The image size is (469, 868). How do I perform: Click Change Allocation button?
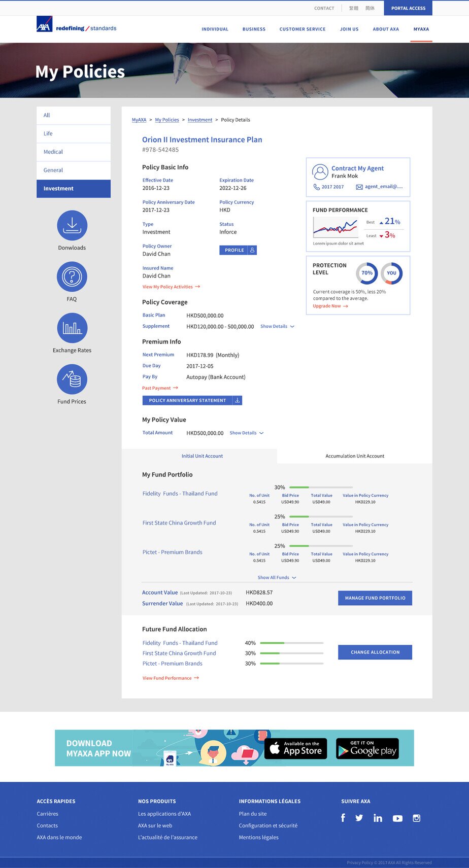point(375,652)
